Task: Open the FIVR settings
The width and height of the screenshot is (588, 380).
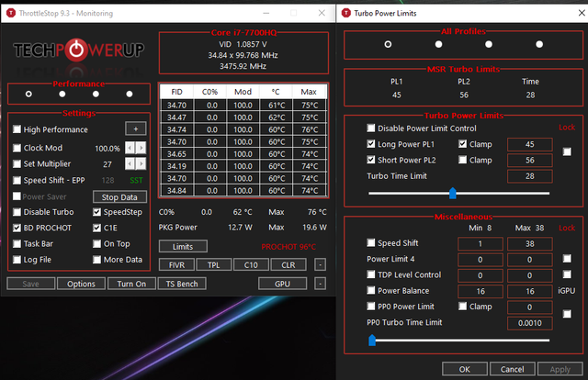Action: coord(176,264)
